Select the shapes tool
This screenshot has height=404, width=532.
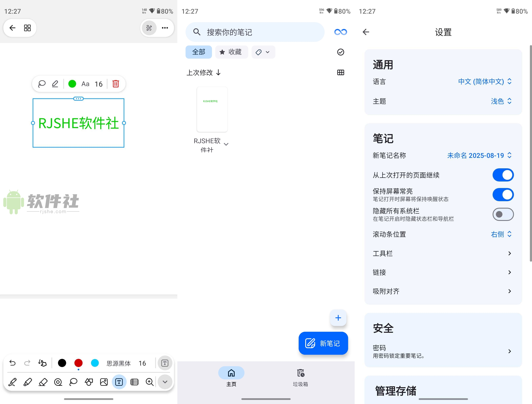[89, 382]
